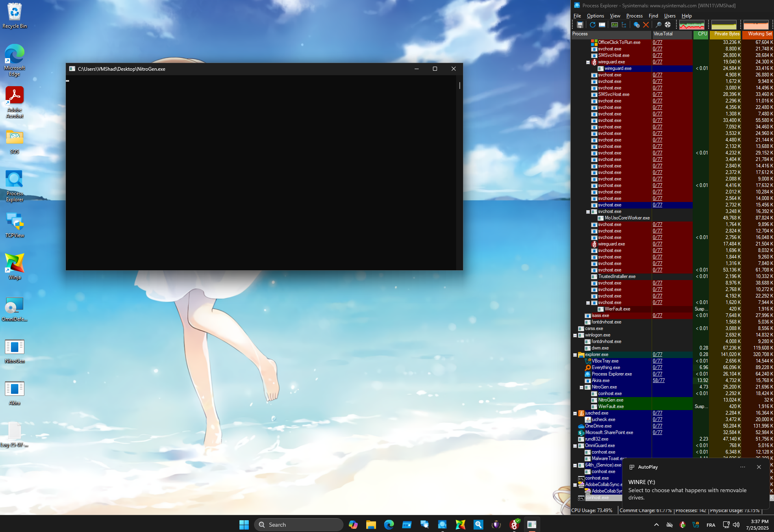Select the Winja desktop shortcut
Image resolution: width=774 pixels, height=532 pixels.
click(15, 266)
